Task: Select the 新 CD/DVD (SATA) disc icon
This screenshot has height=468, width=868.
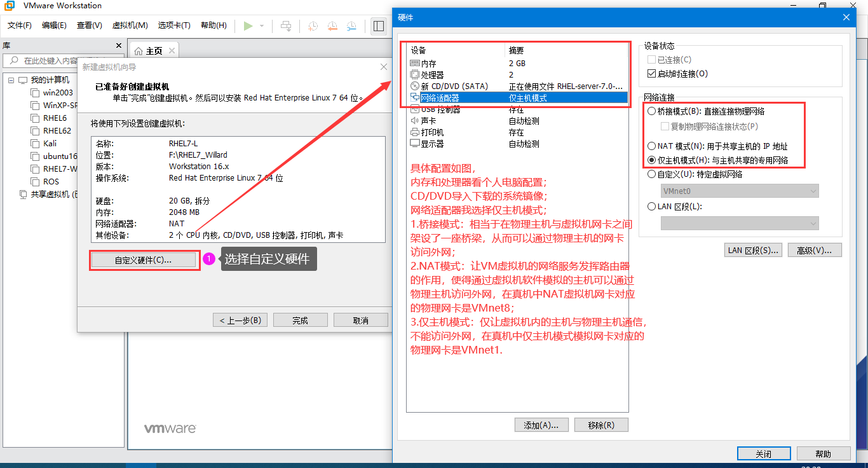Action: [x=415, y=86]
